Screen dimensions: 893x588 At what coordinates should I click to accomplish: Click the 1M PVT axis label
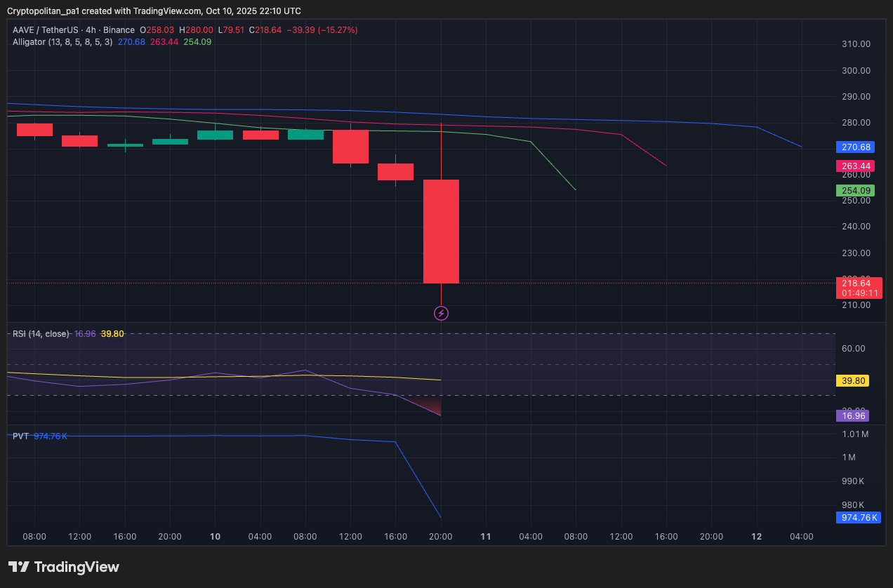coord(849,457)
